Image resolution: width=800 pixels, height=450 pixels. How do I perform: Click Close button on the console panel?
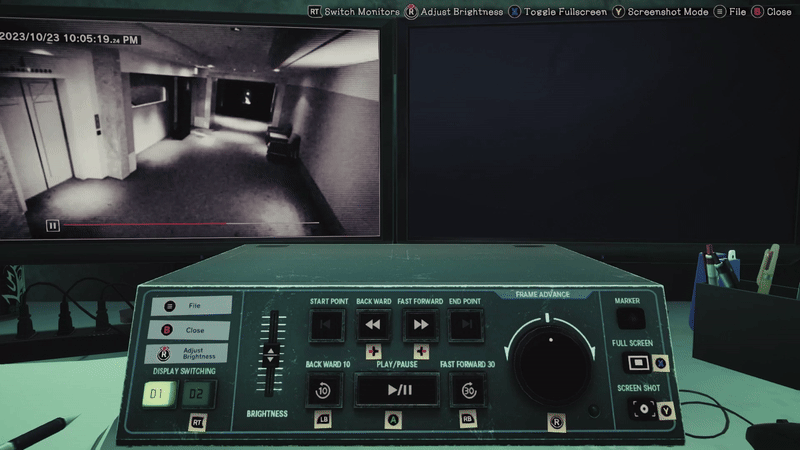189,330
